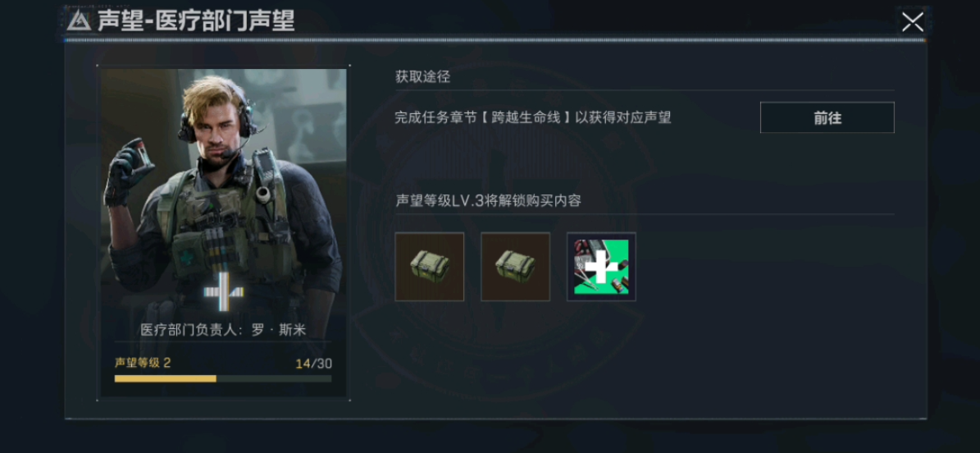This screenshot has width=980, height=453.
Task: Click the triangle logo beside the title
Action: coord(78,21)
